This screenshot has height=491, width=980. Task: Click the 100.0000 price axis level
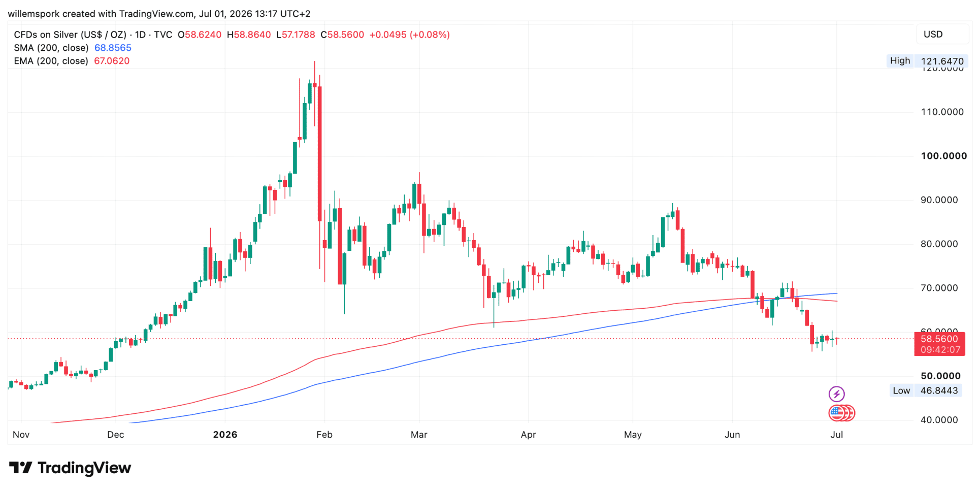point(944,156)
